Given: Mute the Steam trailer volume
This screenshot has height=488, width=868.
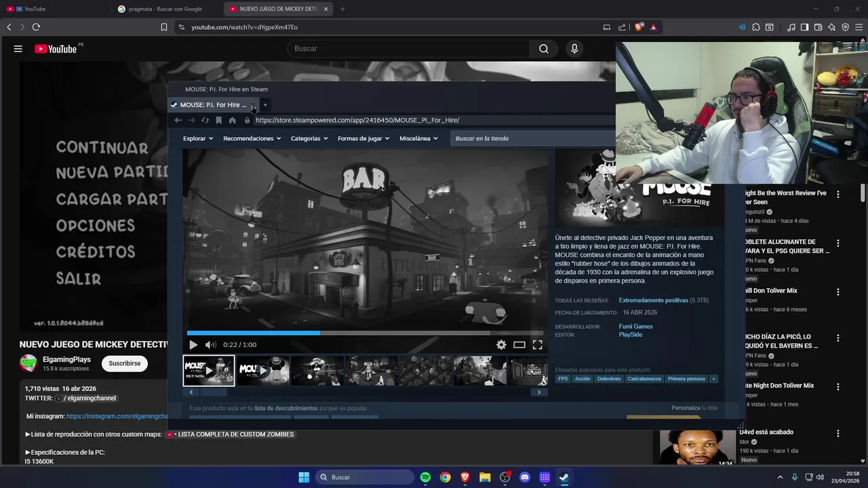Looking at the screenshot, I should 210,344.
